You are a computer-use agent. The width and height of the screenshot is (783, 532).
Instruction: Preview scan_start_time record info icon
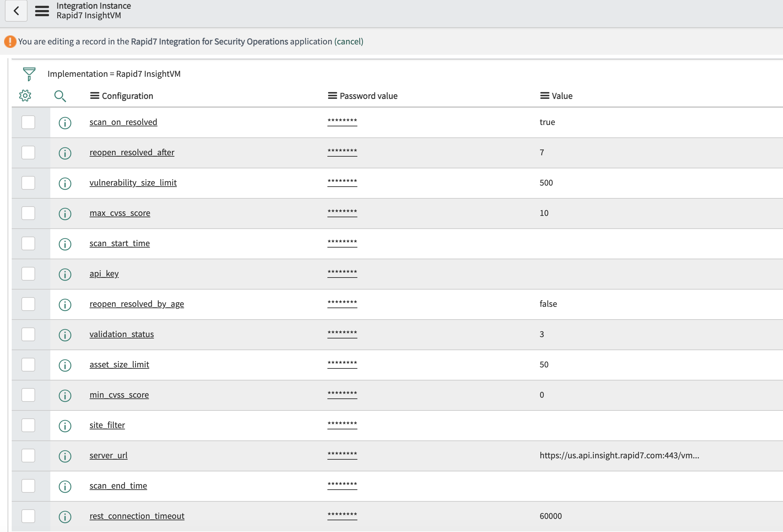[65, 244]
